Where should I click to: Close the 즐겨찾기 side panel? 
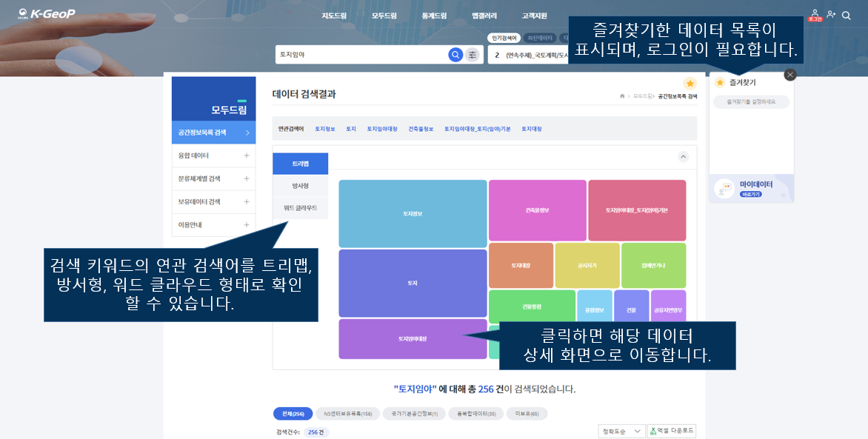tap(790, 75)
